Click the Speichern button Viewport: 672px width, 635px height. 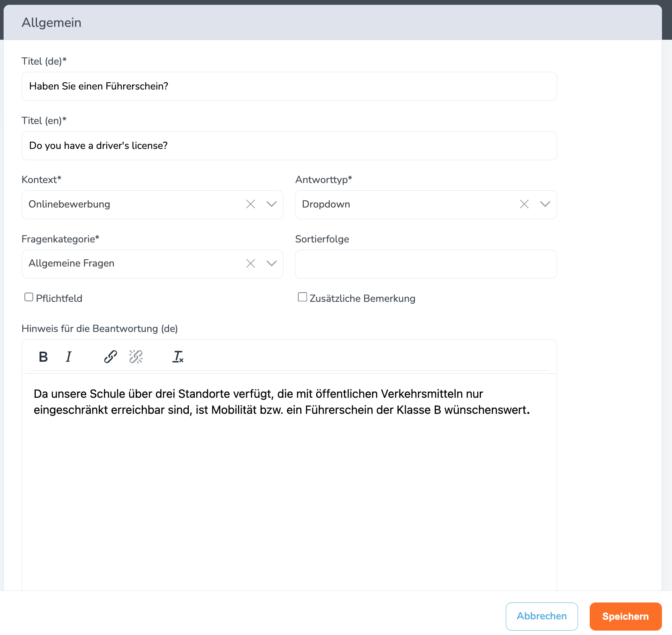(x=625, y=616)
